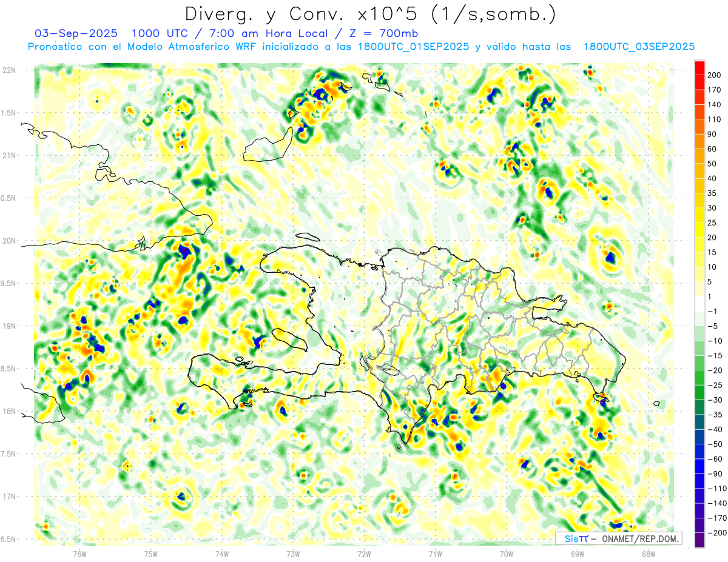Click the '140' positive color scale value
The image size is (728, 562).
click(x=715, y=105)
